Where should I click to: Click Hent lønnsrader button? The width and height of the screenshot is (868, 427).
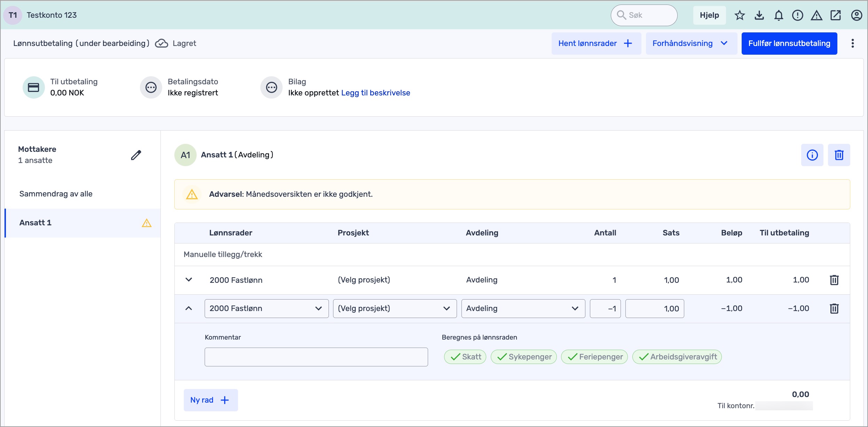coord(596,44)
